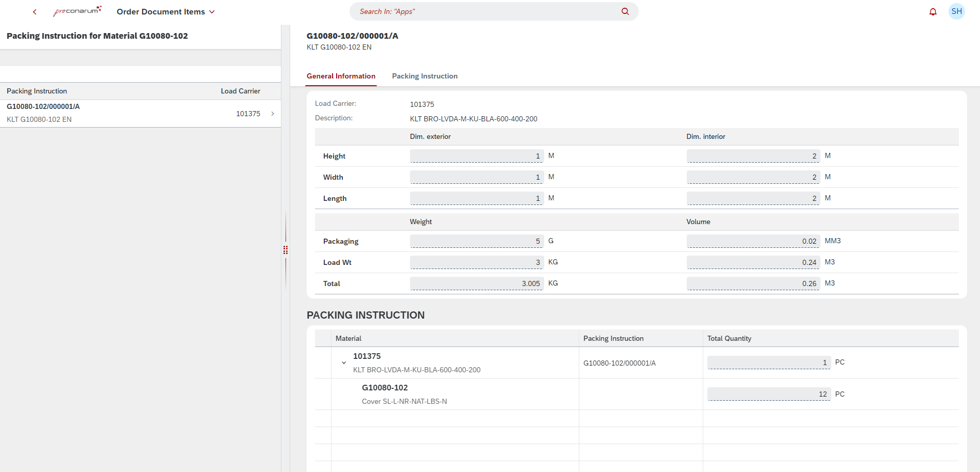Click the proconarum logo
980x472 pixels.
tap(77, 11)
